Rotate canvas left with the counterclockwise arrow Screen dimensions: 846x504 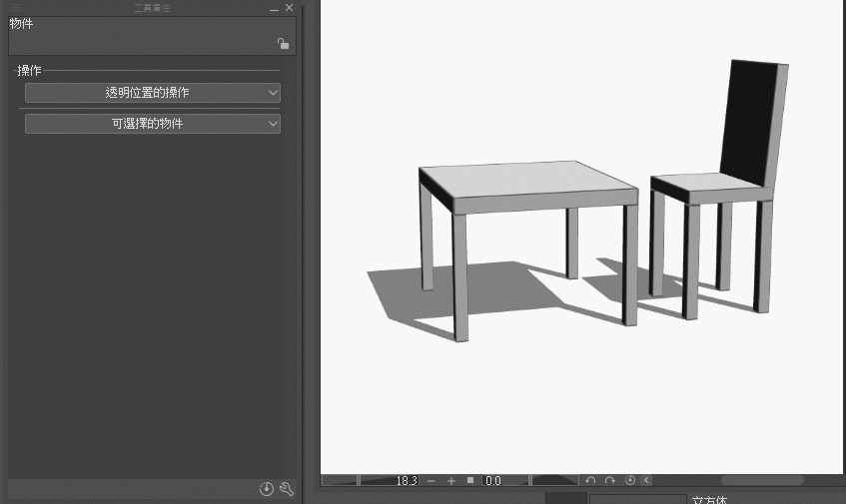click(590, 480)
